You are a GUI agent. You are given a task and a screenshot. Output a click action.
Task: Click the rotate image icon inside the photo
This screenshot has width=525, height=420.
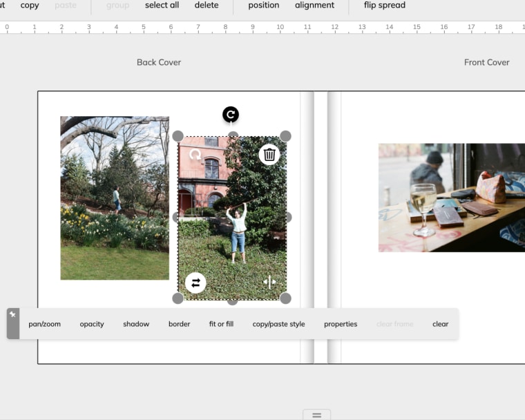coord(195,155)
